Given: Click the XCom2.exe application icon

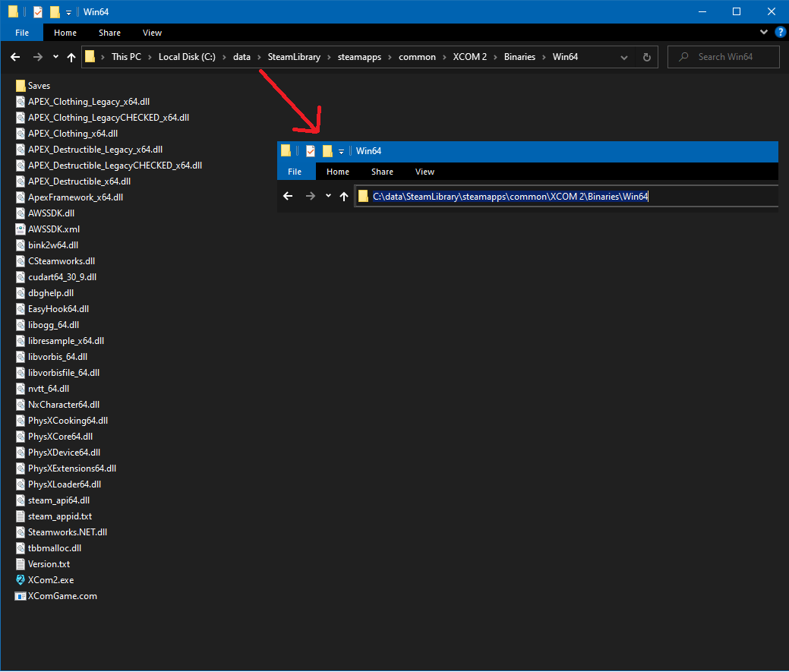Looking at the screenshot, I should coord(21,580).
